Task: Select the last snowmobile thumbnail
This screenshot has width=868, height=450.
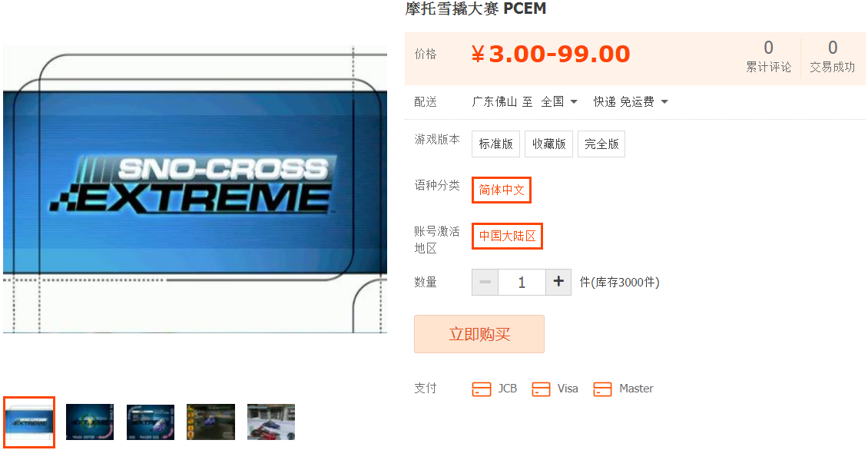Action: [271, 422]
